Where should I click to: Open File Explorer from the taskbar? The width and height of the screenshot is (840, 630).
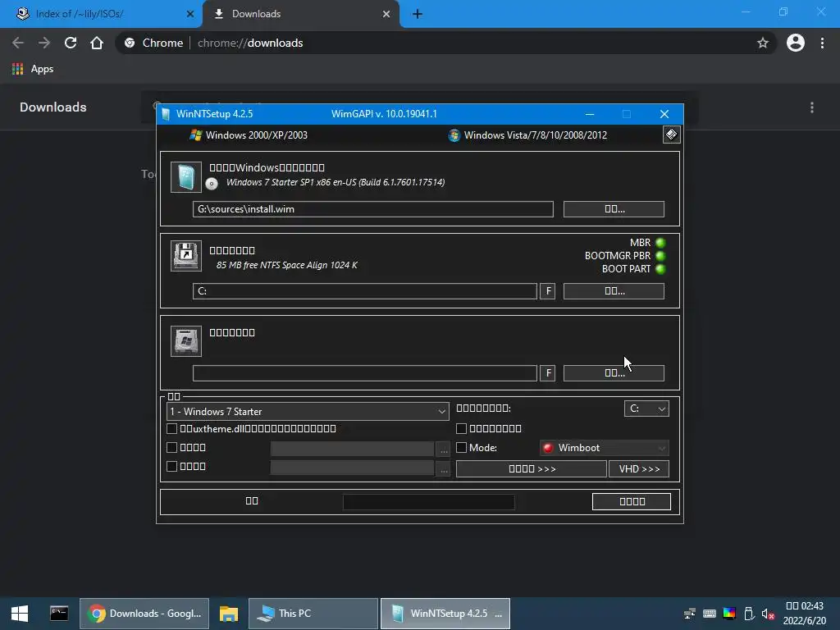(x=229, y=614)
